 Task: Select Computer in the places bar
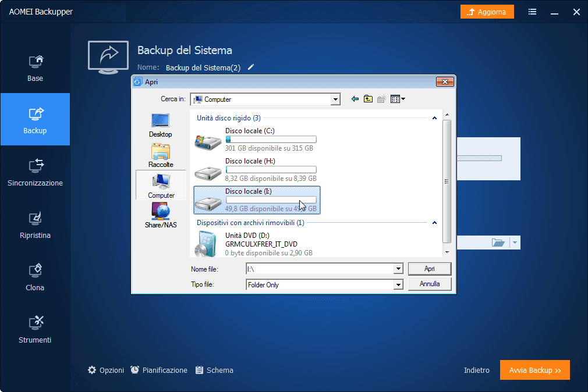161,186
